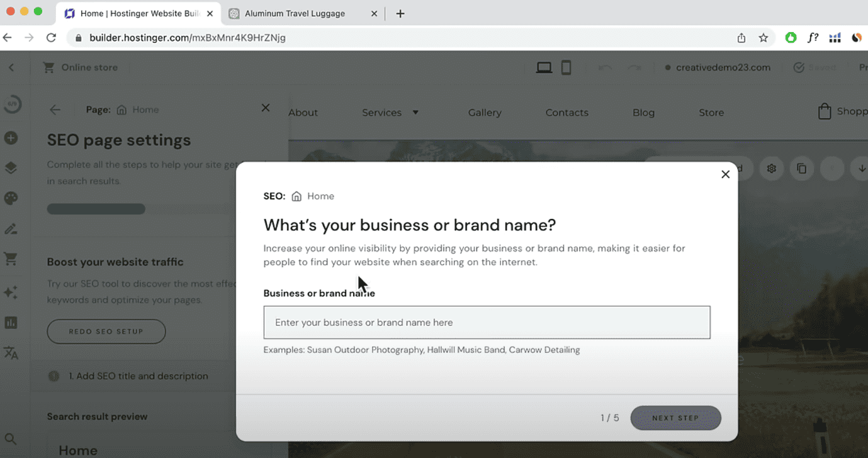Click the Next Step button
The image size is (868, 458).
[x=675, y=418]
